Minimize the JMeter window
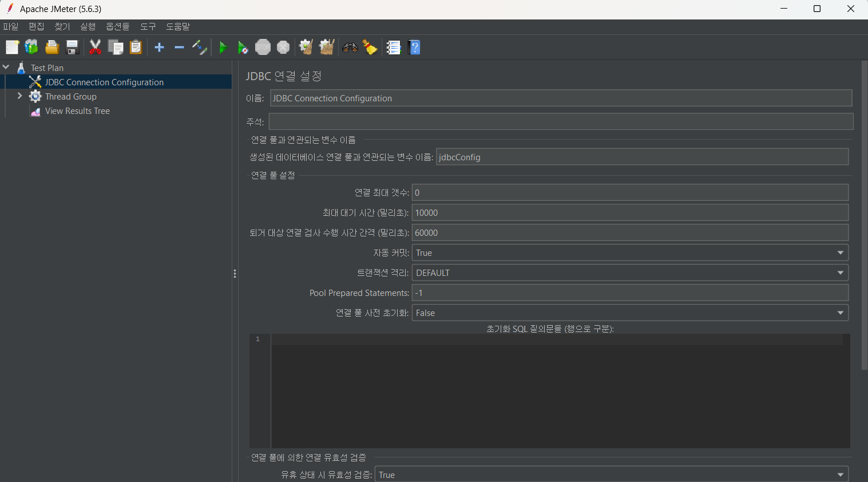Screen dimensions: 868x482 (x=783, y=9)
